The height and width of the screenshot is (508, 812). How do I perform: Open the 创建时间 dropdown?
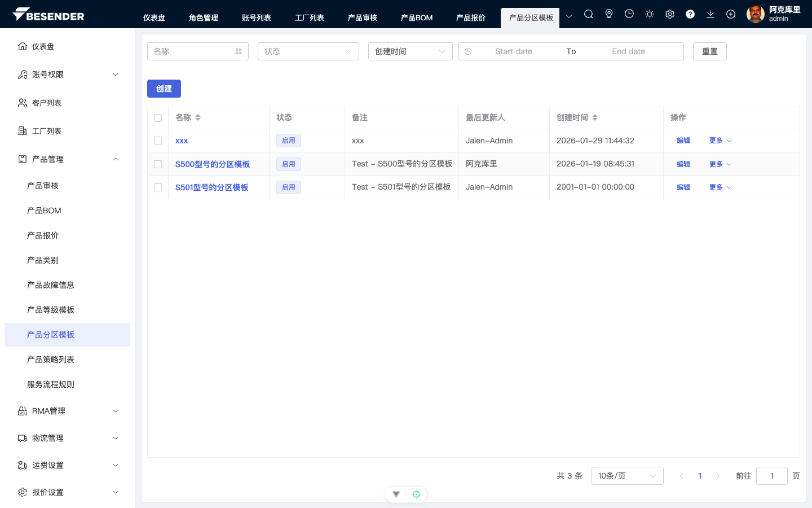tap(411, 51)
